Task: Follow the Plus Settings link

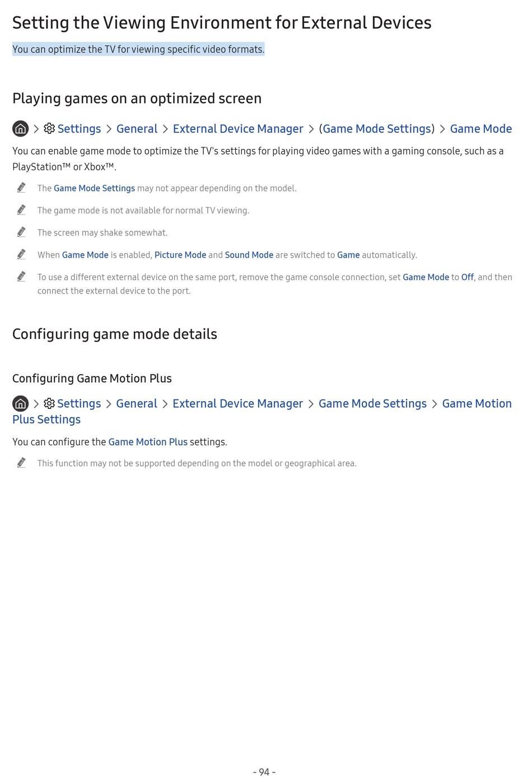Action: coord(46,420)
